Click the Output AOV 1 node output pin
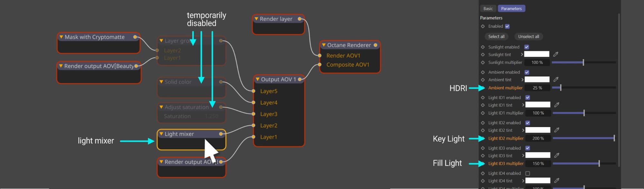 [300, 79]
